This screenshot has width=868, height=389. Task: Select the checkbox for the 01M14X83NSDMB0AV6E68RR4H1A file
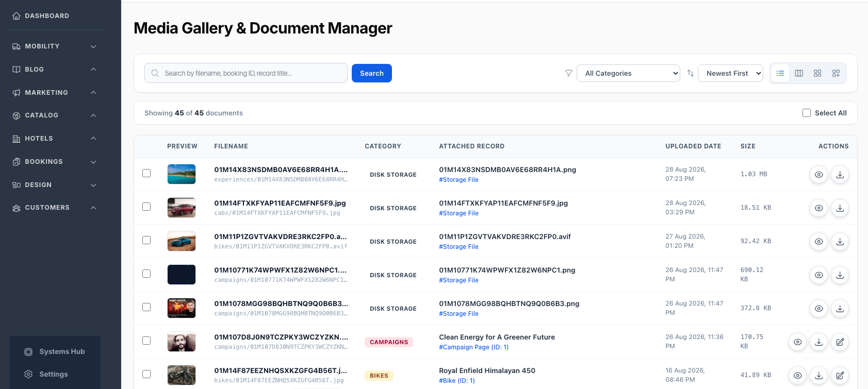(x=146, y=173)
